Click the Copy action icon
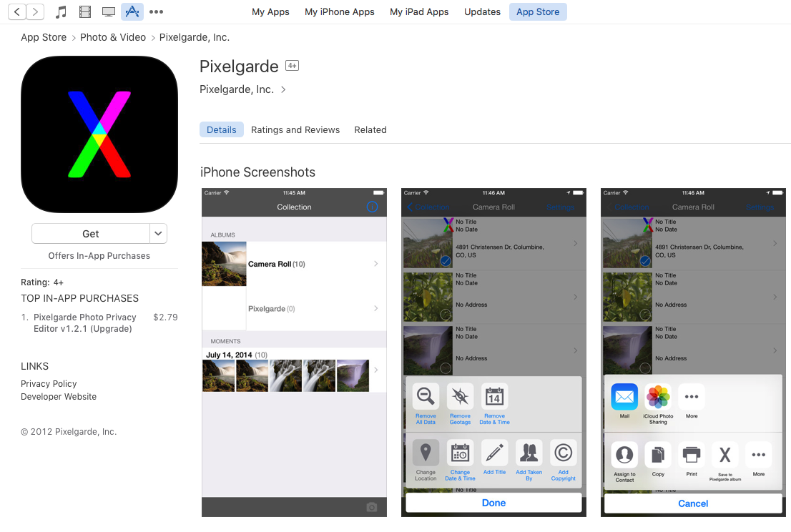This screenshot has height=532, width=791. pyautogui.click(x=658, y=455)
